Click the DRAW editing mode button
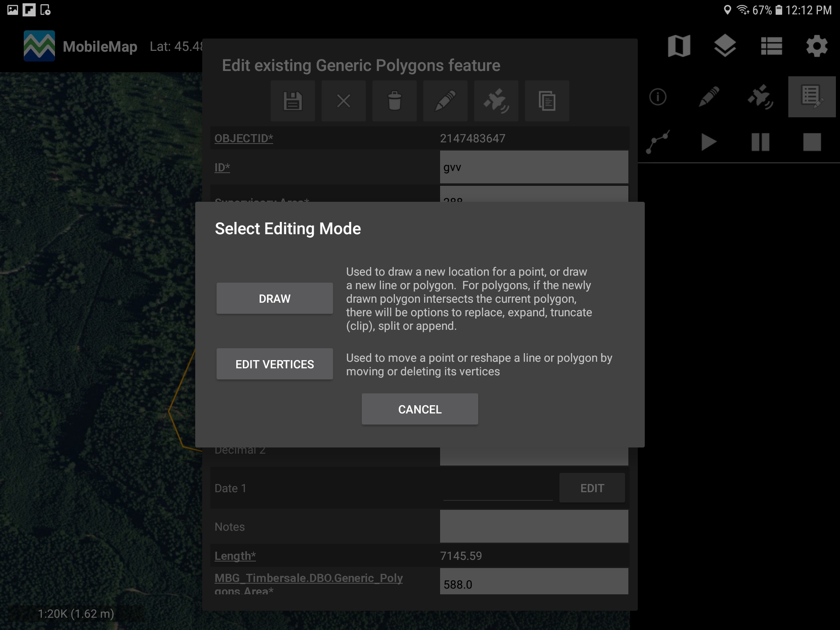 pyautogui.click(x=274, y=298)
